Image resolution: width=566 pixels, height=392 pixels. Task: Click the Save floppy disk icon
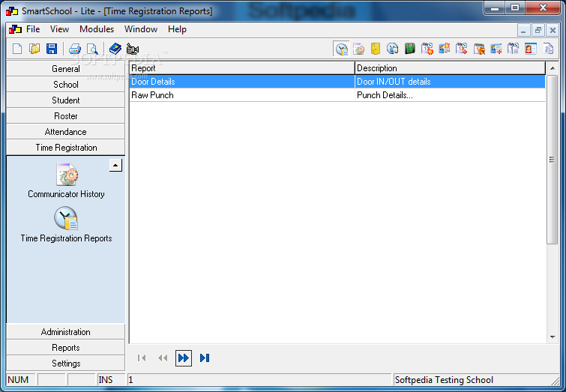[x=52, y=49]
